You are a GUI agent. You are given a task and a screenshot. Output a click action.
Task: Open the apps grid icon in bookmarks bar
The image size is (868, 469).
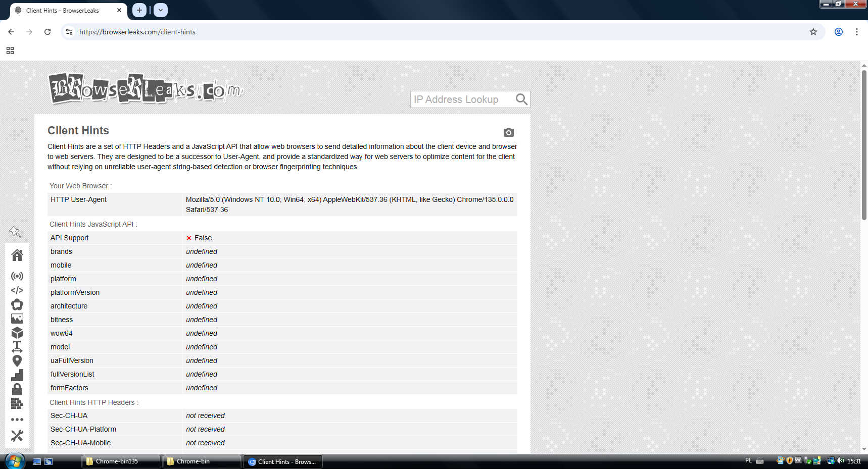click(10, 50)
